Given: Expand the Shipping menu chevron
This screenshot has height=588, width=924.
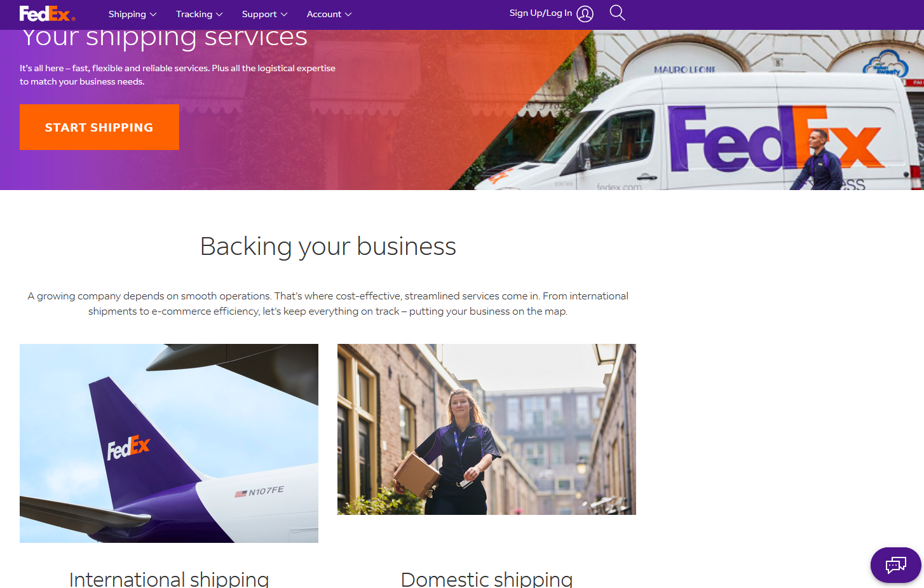Looking at the screenshot, I should 153,15.
